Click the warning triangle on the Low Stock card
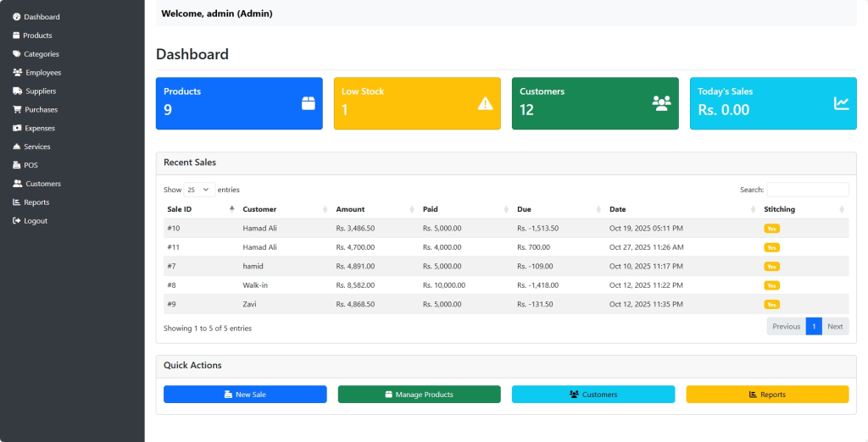Screen dimensions: 868x442 click(x=485, y=103)
